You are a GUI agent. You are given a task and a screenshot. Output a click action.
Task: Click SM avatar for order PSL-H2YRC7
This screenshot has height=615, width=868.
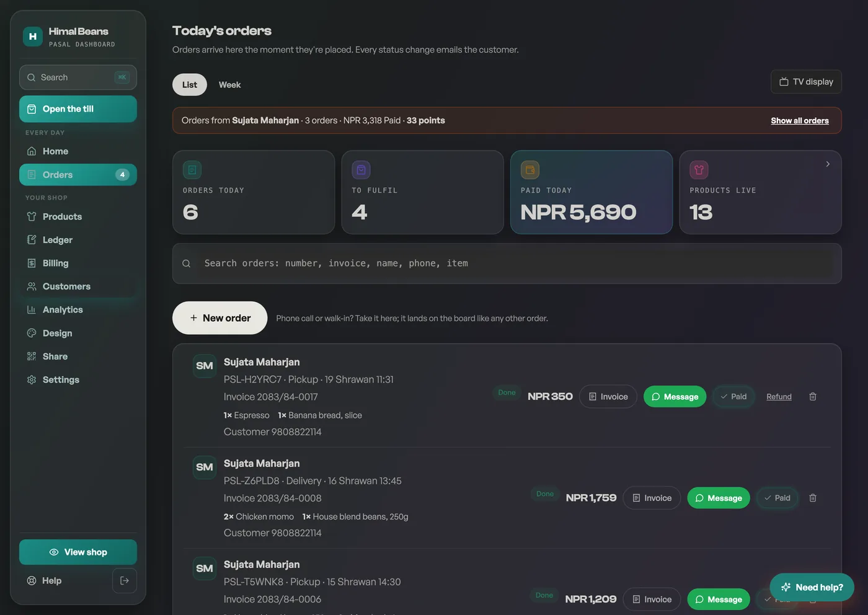coord(205,366)
